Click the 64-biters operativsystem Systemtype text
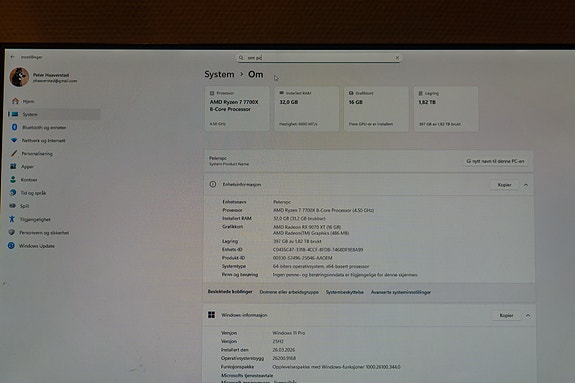The height and width of the screenshot is (383, 575). [x=321, y=266]
